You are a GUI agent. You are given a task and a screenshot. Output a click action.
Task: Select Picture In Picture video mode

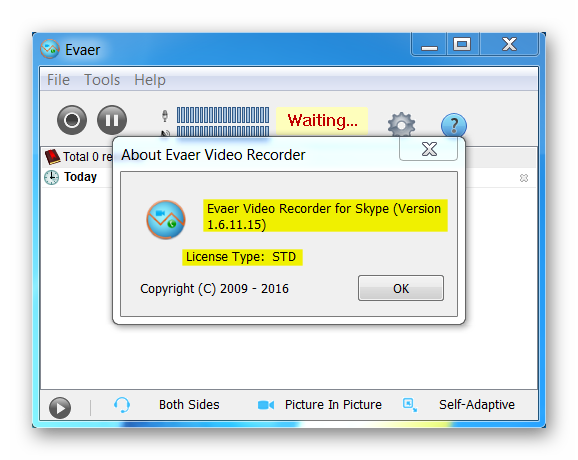(x=333, y=405)
